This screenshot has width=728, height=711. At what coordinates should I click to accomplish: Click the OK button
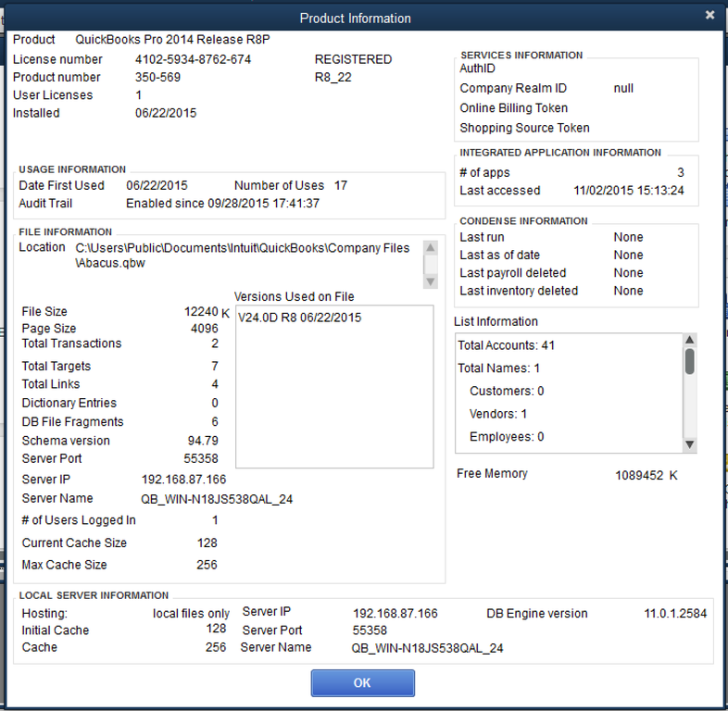[362, 682]
